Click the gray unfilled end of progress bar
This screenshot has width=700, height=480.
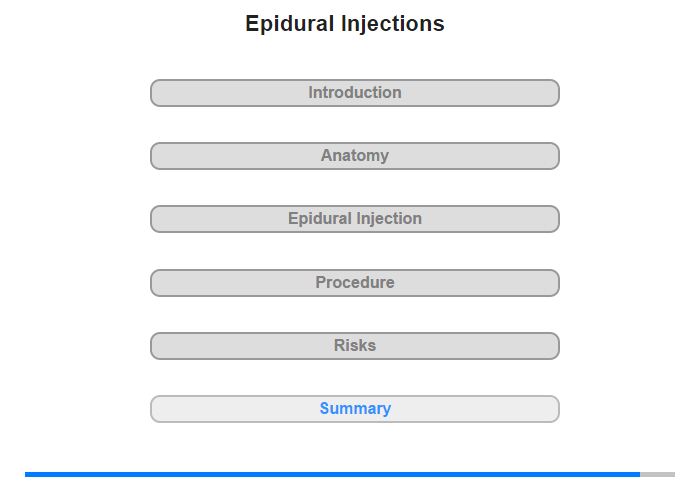tap(657, 474)
